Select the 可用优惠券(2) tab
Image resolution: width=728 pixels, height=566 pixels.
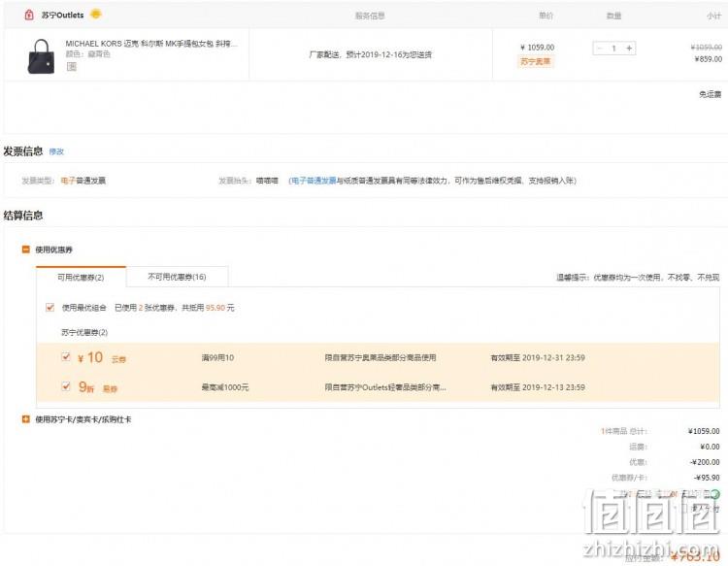(81, 278)
